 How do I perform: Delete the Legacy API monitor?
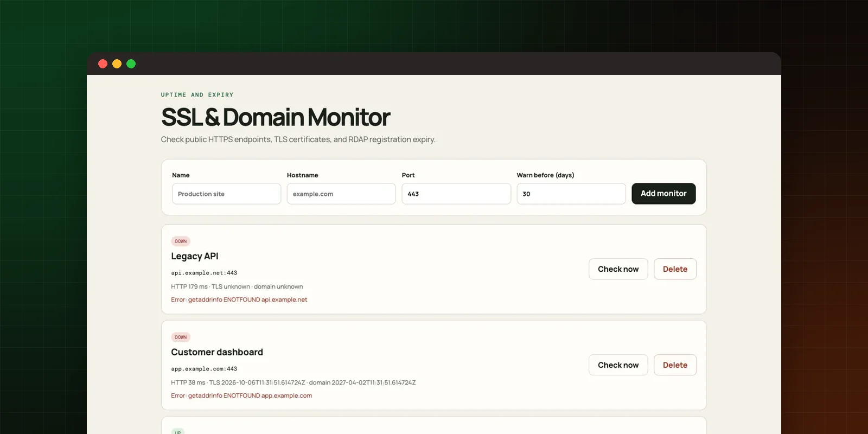[675, 269]
